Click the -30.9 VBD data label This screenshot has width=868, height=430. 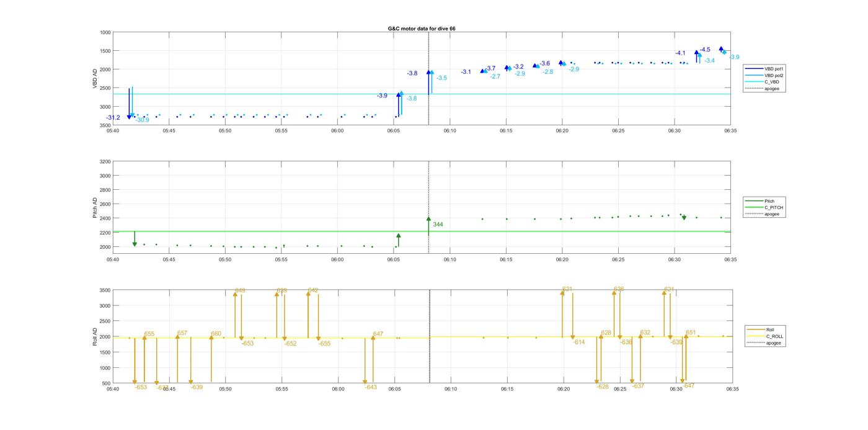[142, 120]
